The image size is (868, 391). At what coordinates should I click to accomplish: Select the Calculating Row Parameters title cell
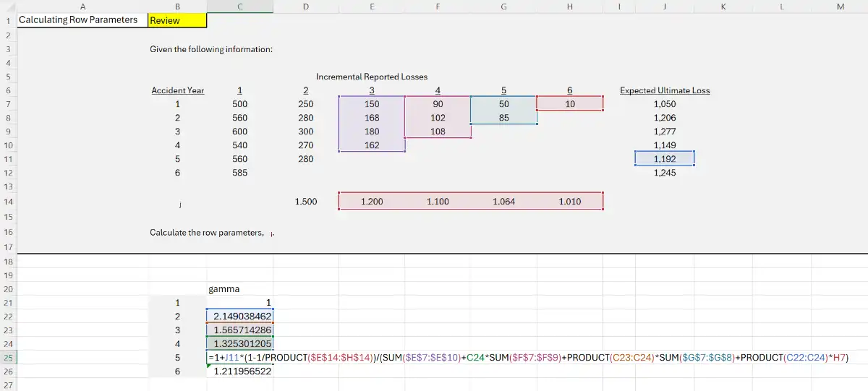[77, 20]
